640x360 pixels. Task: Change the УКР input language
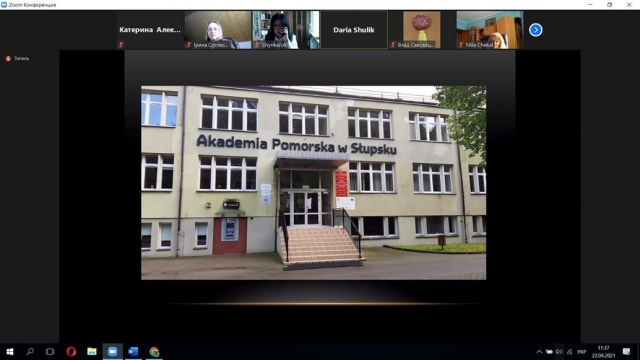pyautogui.click(x=581, y=352)
